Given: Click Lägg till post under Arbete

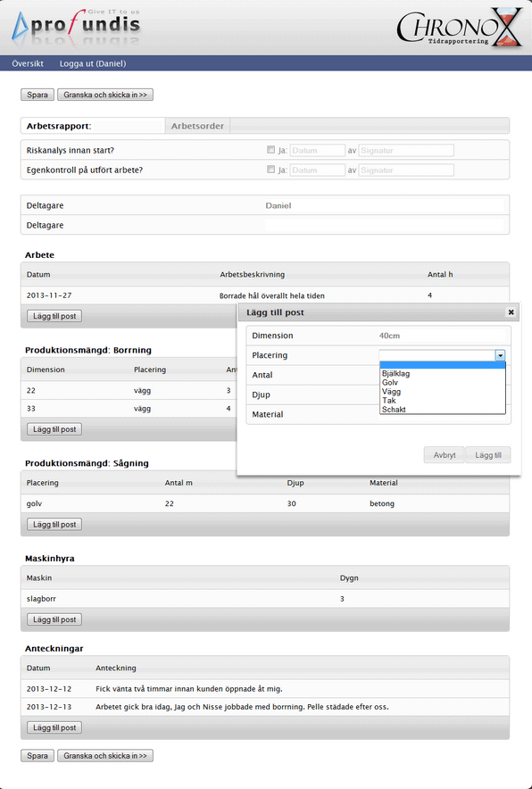Looking at the screenshot, I should click(54, 316).
